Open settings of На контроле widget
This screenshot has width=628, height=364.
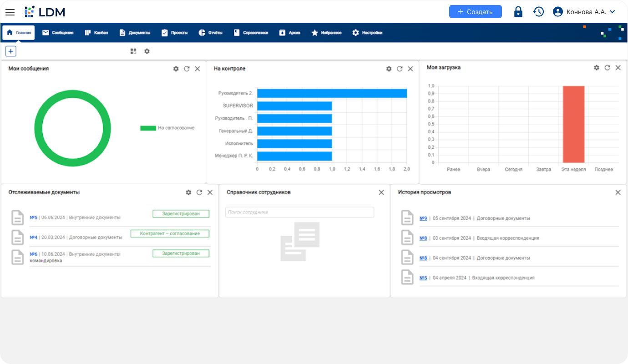coord(389,69)
